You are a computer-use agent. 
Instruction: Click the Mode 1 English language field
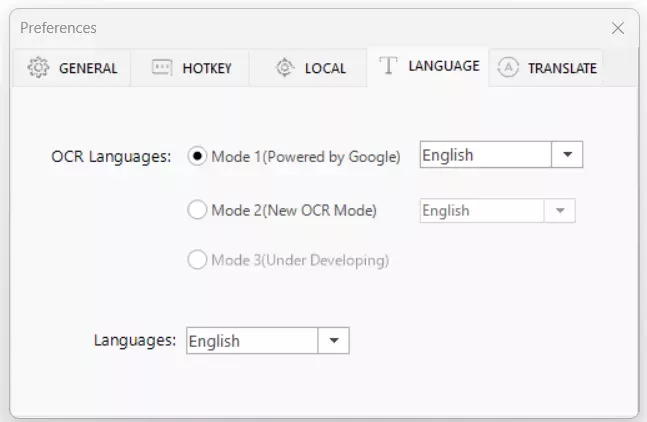coord(485,155)
